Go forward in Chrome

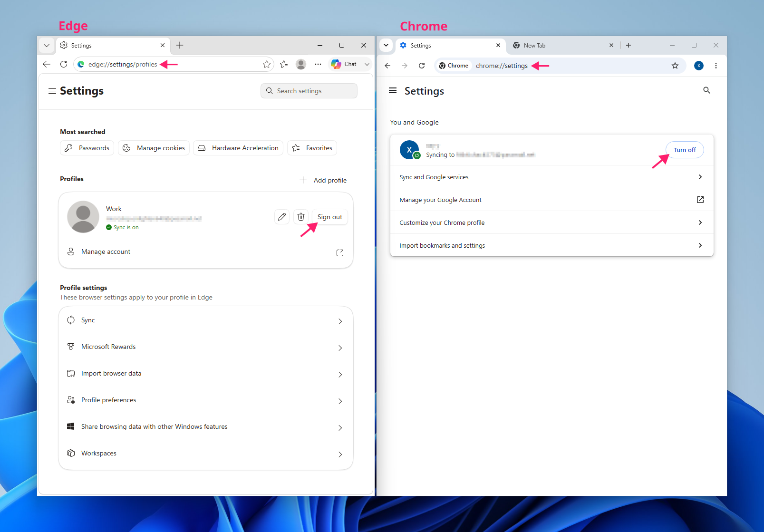point(405,66)
